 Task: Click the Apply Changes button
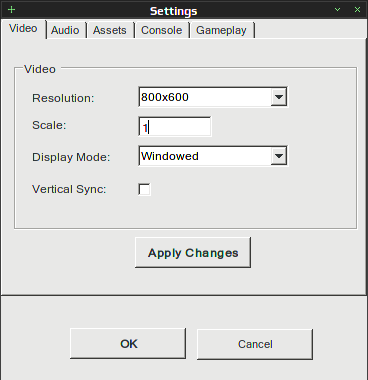pos(193,253)
